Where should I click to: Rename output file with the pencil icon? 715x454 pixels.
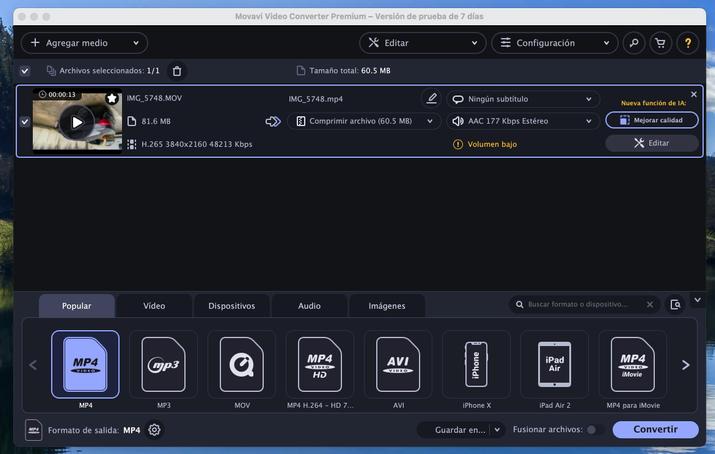(x=431, y=98)
